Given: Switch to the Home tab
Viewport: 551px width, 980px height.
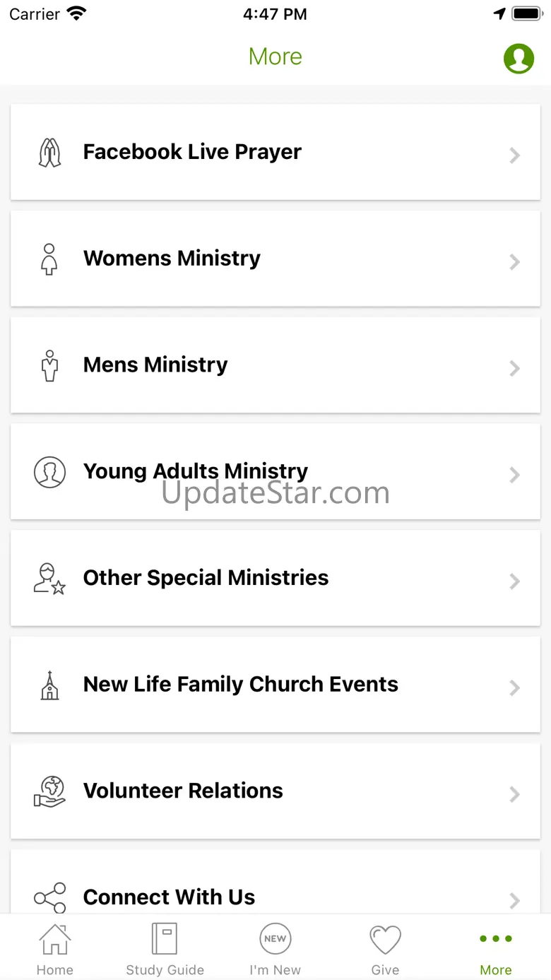Looking at the screenshot, I should pyautogui.click(x=55, y=948).
